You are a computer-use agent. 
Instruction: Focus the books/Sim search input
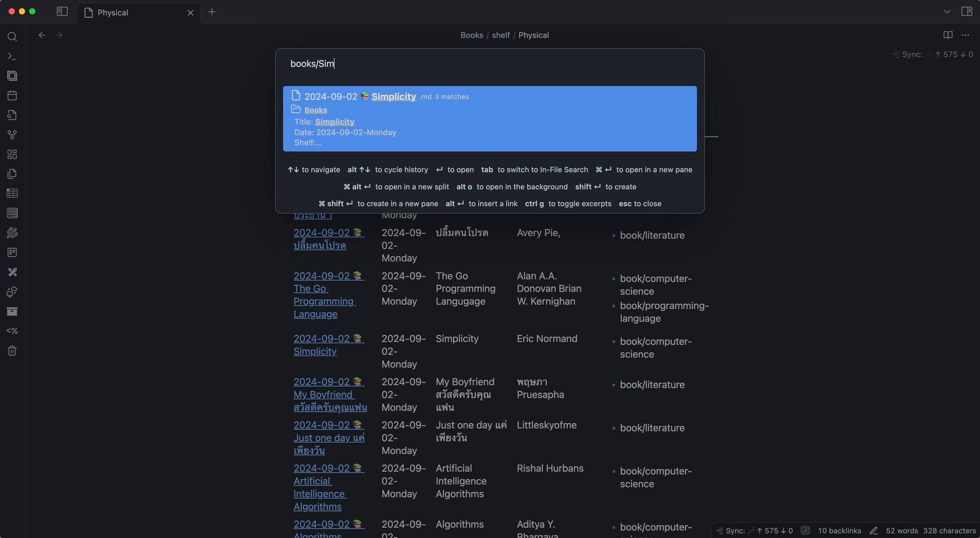(x=490, y=64)
